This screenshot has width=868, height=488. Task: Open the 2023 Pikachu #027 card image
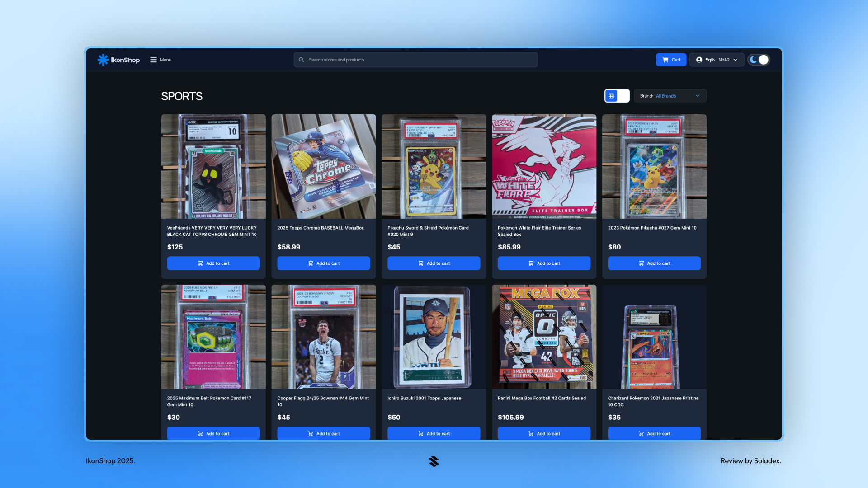point(655,166)
